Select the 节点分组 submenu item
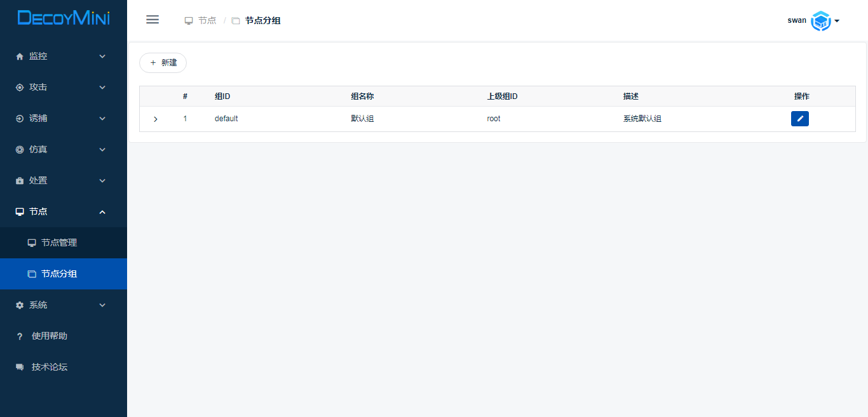Image resolution: width=868 pixels, height=417 pixels. [58, 274]
